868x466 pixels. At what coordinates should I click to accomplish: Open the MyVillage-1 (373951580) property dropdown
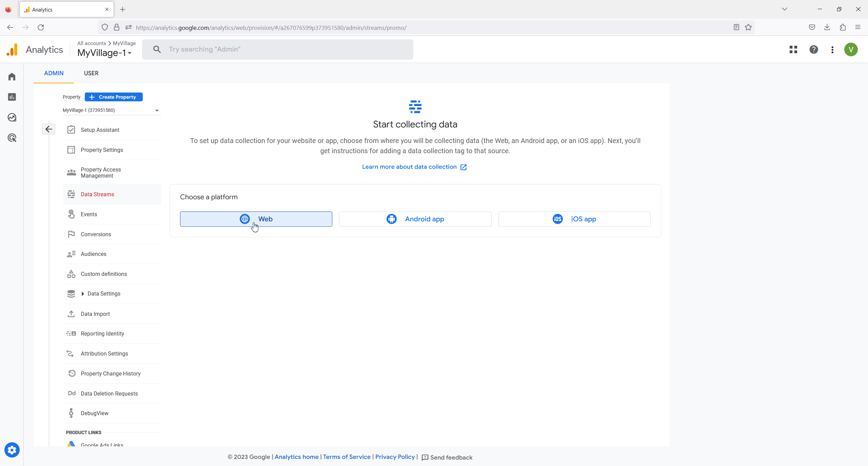[x=111, y=110]
